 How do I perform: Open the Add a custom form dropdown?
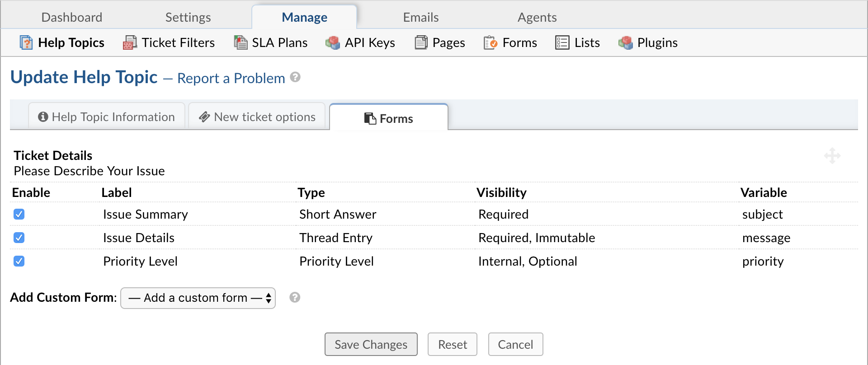(198, 298)
